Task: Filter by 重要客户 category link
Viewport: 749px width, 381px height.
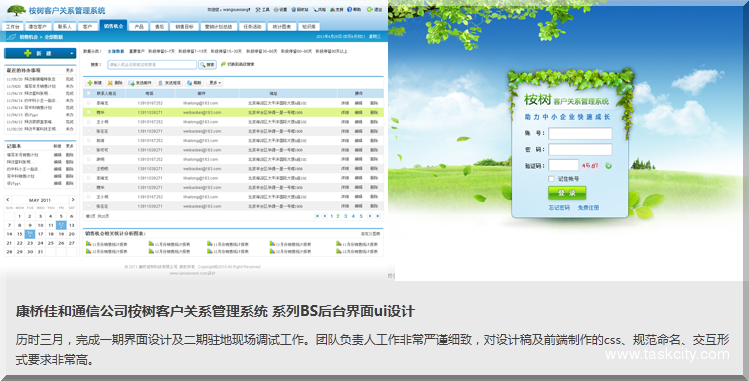Action: coord(137,51)
